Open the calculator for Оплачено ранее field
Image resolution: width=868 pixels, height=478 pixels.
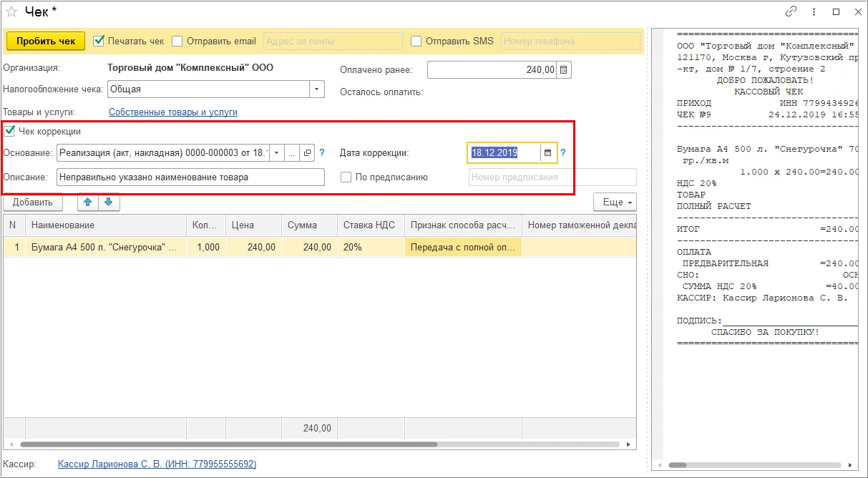(x=564, y=70)
